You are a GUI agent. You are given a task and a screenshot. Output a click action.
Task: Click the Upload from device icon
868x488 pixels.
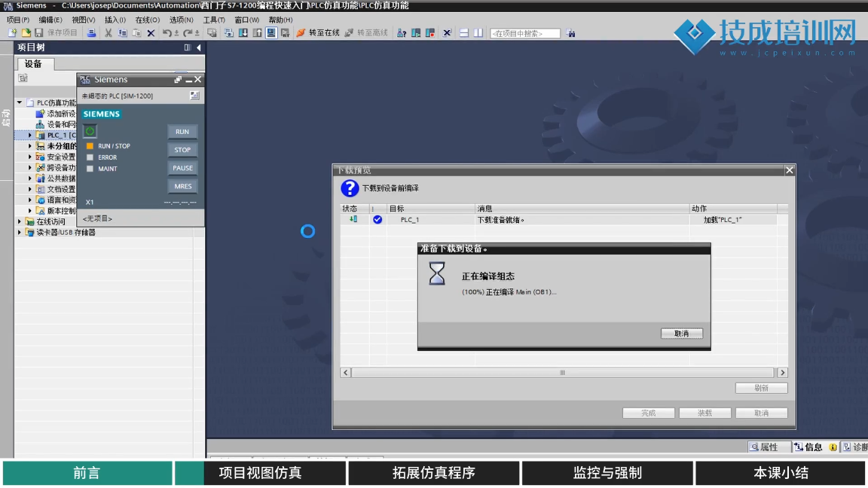257,33
